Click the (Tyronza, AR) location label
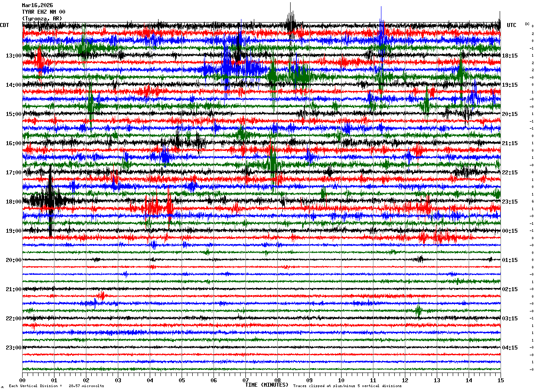This screenshot has height=392, width=536. point(42,19)
